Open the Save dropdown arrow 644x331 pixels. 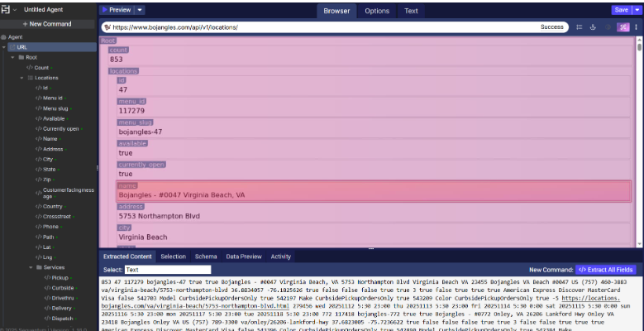[637, 10]
